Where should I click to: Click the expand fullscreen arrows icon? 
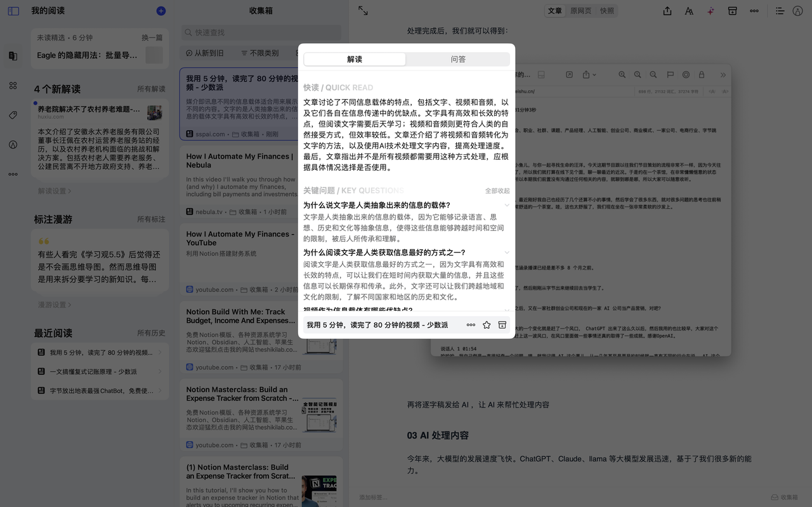pos(363,11)
